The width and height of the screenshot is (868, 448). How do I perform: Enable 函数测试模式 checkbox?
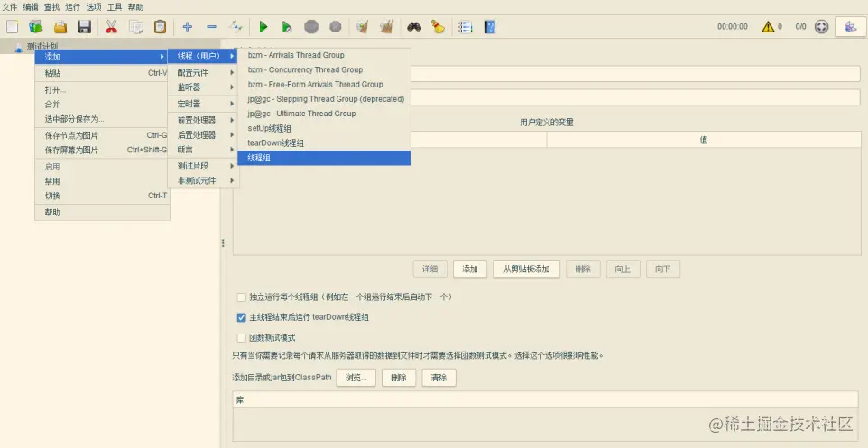point(241,338)
